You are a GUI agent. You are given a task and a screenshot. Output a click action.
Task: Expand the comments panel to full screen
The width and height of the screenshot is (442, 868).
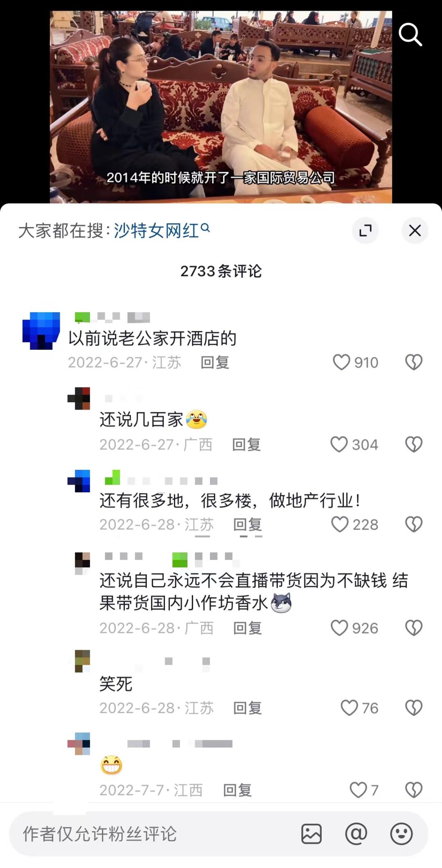365,231
